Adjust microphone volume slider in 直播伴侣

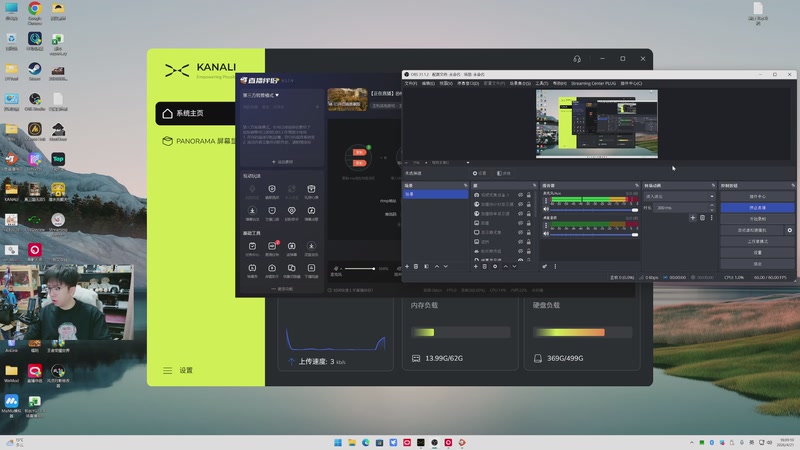point(360,268)
